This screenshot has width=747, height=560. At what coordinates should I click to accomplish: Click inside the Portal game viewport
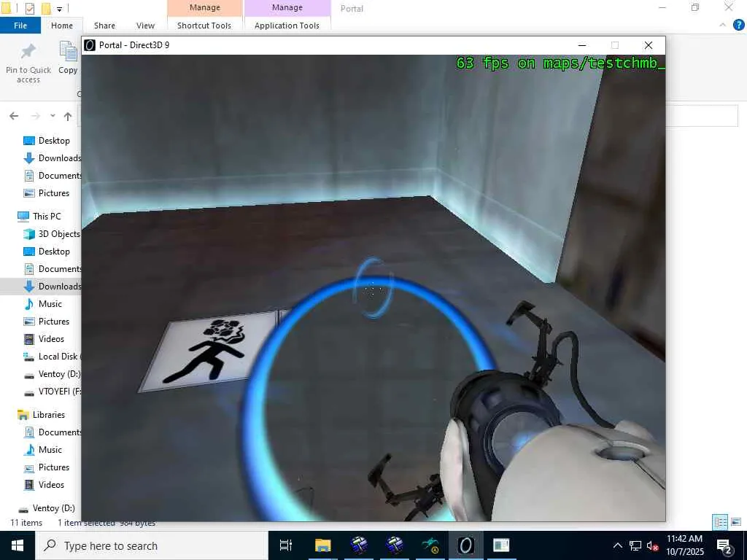(373, 287)
